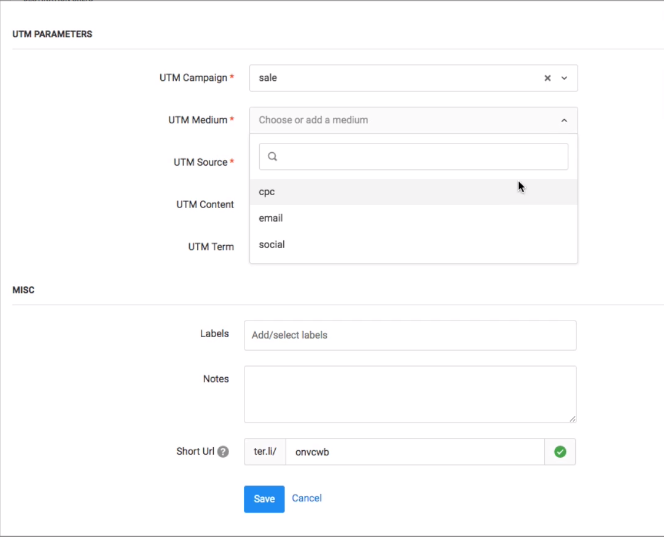
Task: Collapse the UTM Medium dropdown chevron
Action: click(x=563, y=120)
